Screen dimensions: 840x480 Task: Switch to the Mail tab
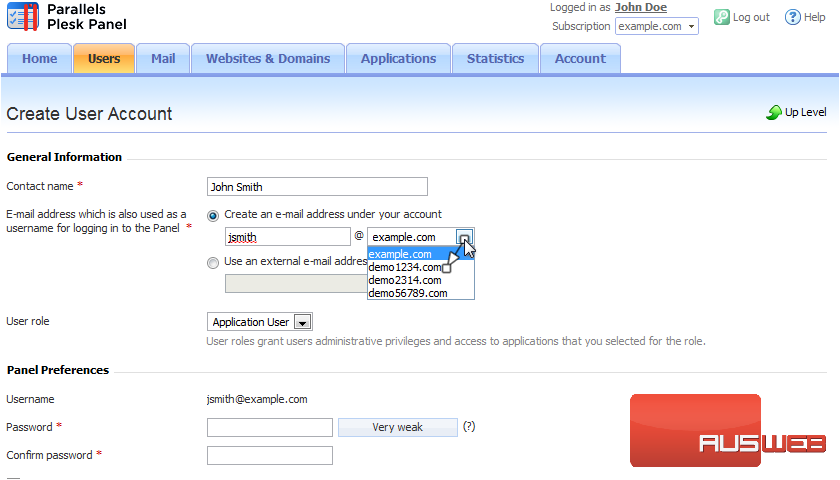(x=163, y=58)
